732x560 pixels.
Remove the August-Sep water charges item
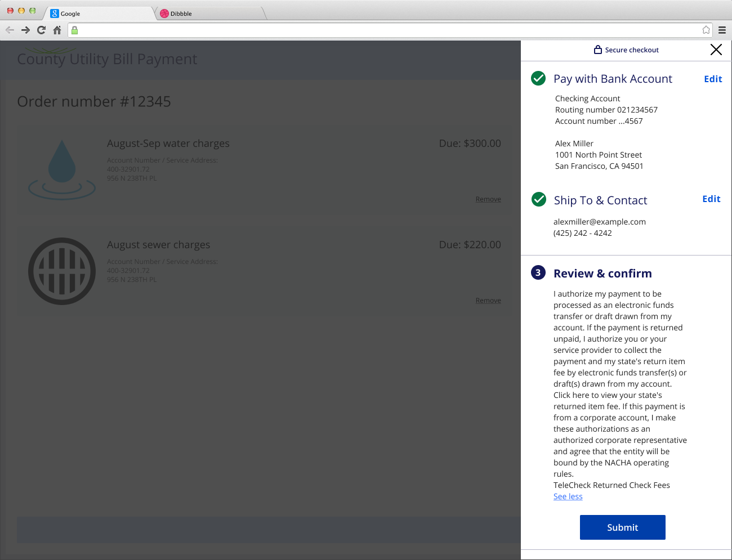tap(488, 199)
